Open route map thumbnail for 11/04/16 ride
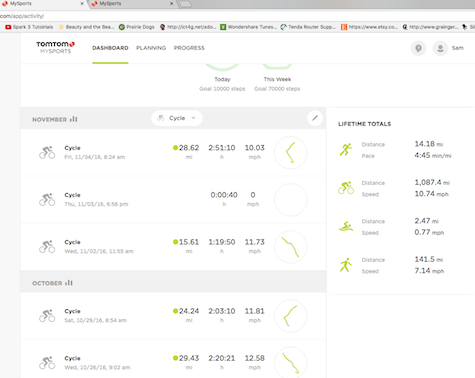Image resolution: width=475 pixels, height=378 pixels. tap(291, 152)
